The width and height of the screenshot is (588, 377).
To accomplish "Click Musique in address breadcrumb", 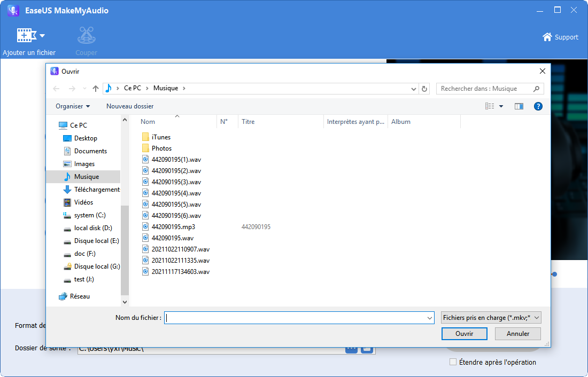I will pyautogui.click(x=166, y=89).
